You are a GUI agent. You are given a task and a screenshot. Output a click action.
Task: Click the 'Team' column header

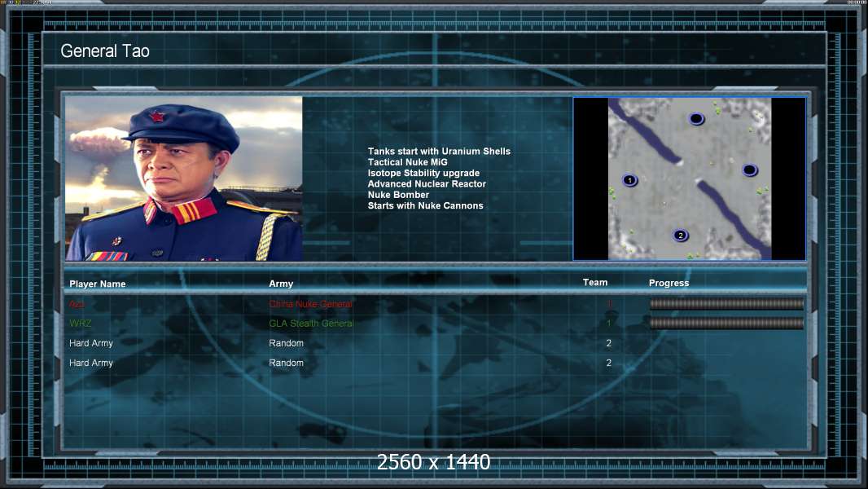(595, 283)
